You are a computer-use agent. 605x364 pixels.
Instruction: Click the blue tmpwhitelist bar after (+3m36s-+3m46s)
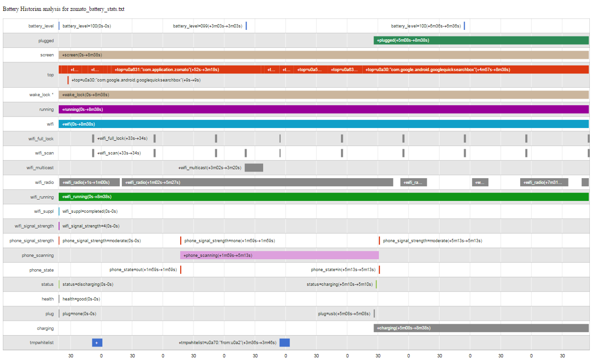(284, 343)
